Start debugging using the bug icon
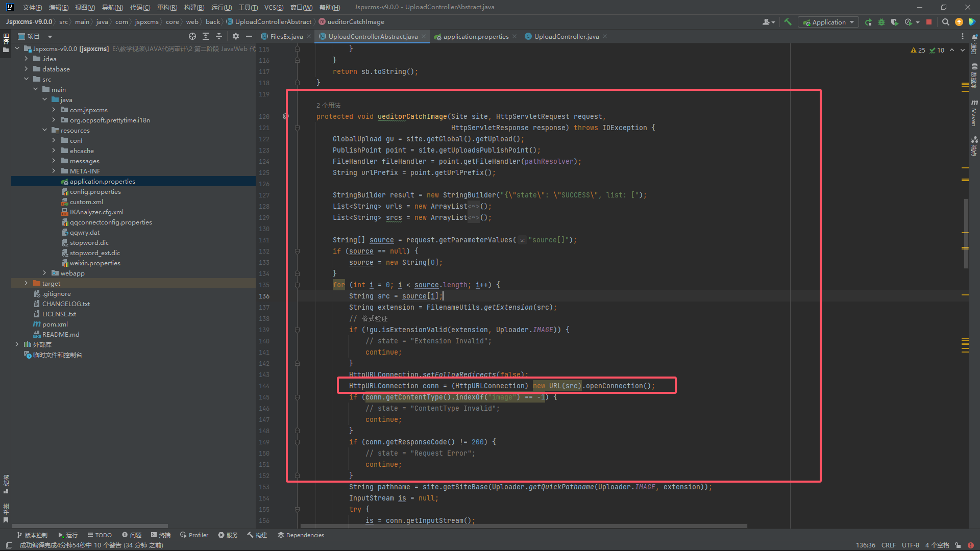This screenshot has width=980, height=551. (x=881, y=22)
